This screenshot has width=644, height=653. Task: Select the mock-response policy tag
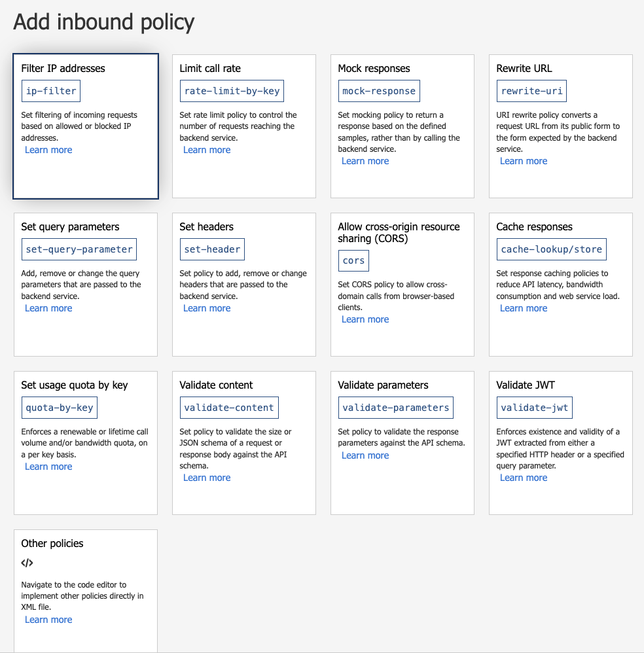tap(379, 91)
